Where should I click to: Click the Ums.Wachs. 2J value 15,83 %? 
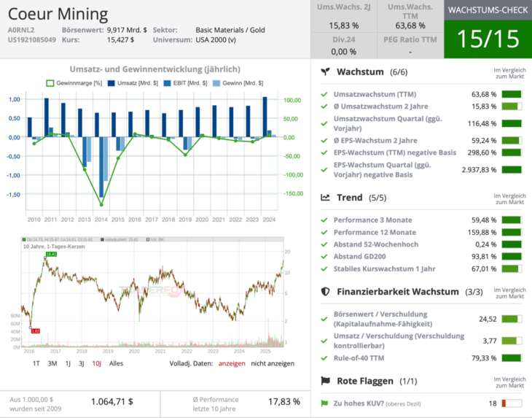point(344,26)
